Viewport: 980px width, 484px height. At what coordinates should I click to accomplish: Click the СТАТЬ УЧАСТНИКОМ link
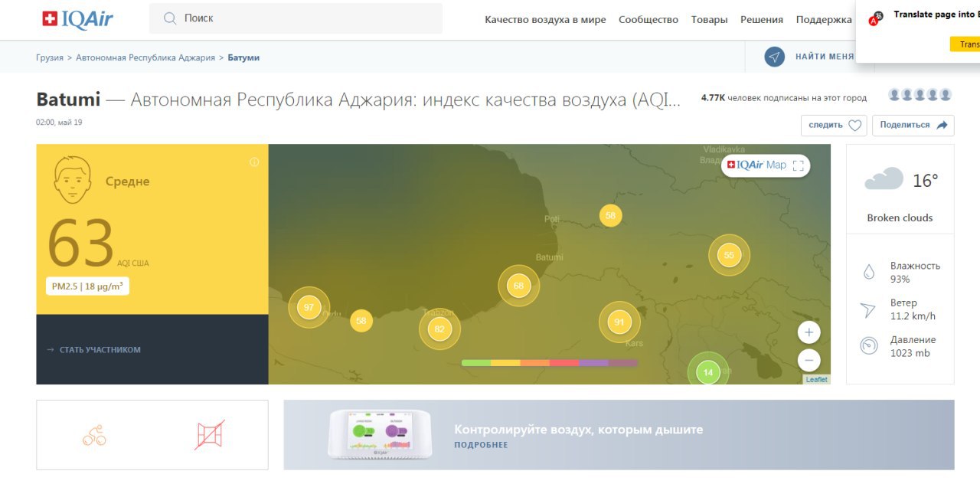click(x=100, y=350)
